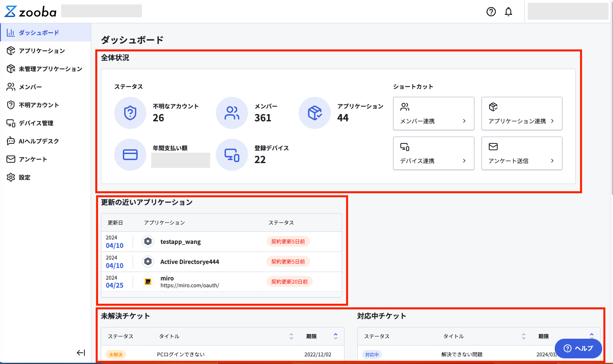This screenshot has height=364, width=613.
Task: Click the メンバー people status icon
Action: [232, 113]
